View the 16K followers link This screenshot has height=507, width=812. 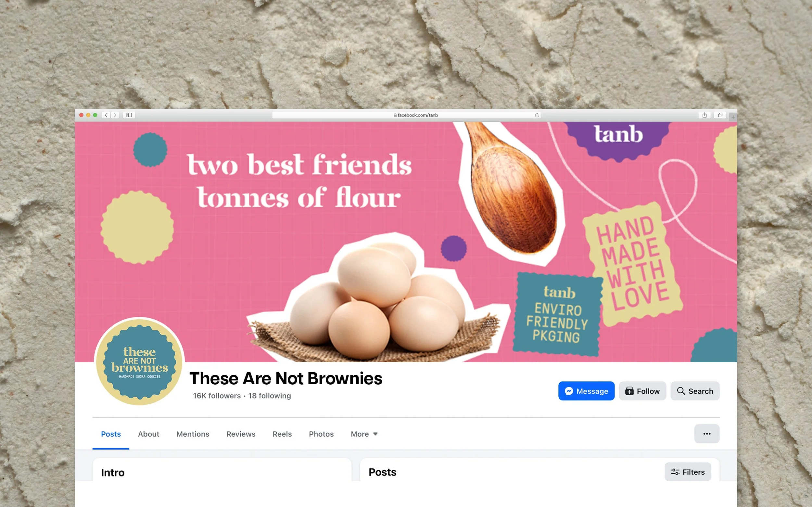click(x=217, y=396)
